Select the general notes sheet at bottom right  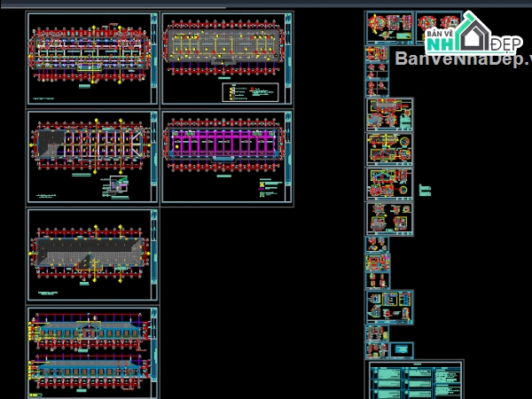click(415, 379)
